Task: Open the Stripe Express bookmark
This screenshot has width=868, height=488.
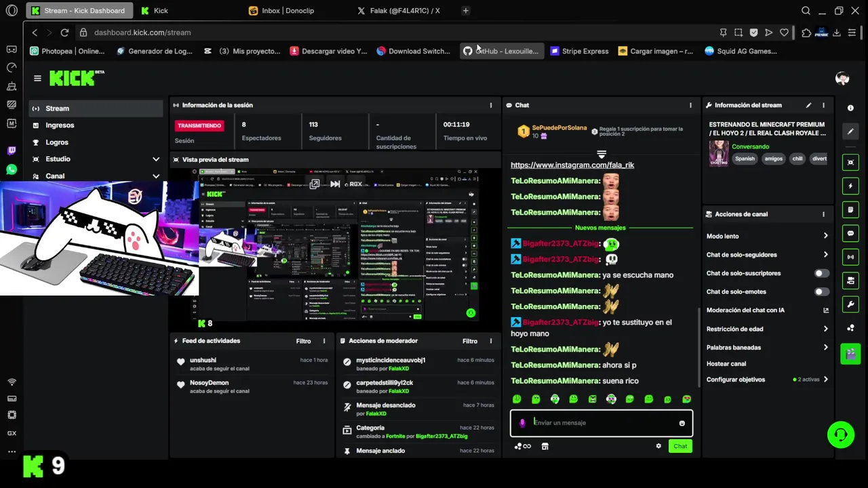Action: (x=579, y=51)
